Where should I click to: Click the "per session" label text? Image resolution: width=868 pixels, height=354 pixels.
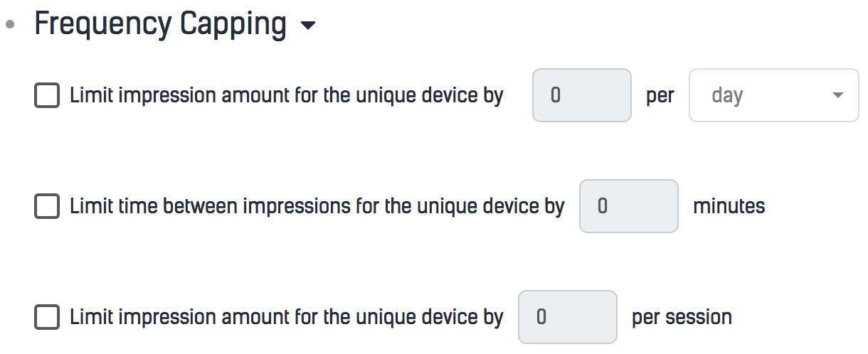point(682,317)
